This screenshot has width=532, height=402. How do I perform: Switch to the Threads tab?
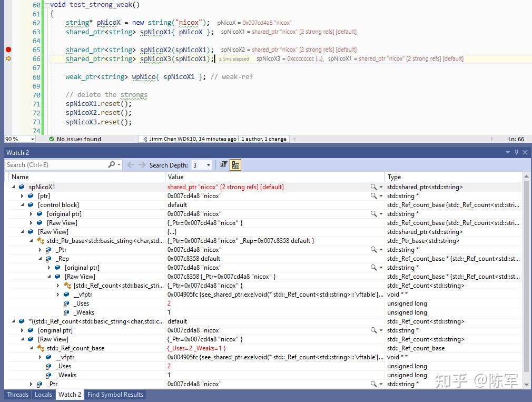tap(17, 395)
